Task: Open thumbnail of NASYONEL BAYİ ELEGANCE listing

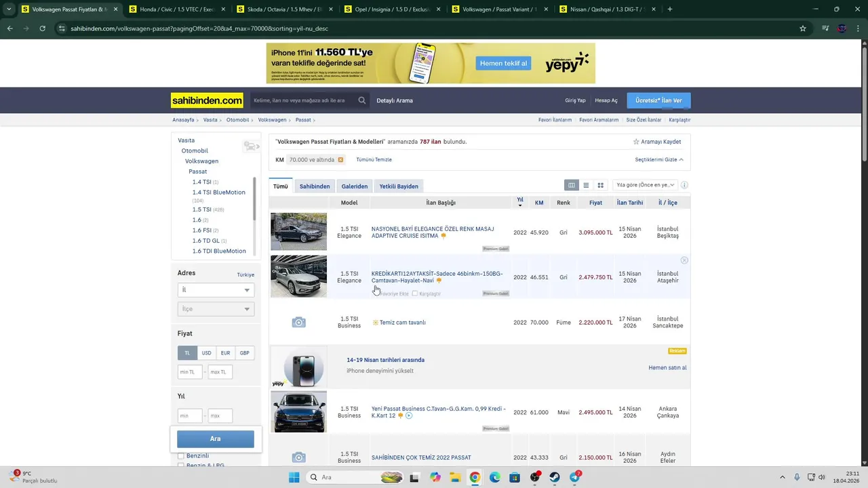Action: click(298, 232)
